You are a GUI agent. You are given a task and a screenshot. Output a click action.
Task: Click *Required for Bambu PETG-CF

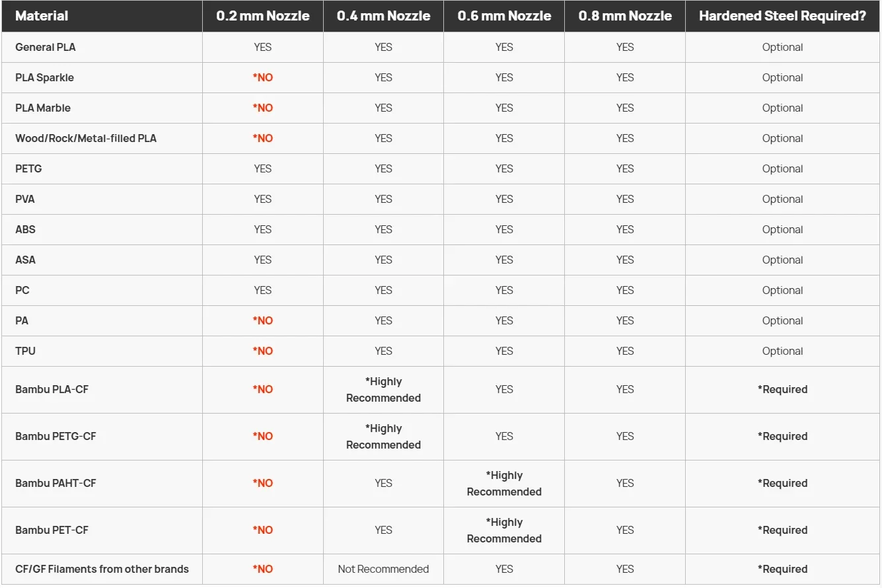(x=782, y=436)
